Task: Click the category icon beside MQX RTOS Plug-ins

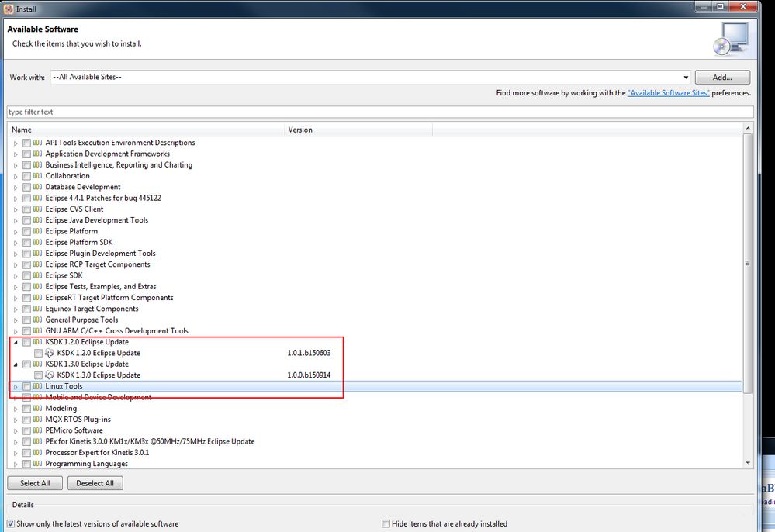Action: click(37, 419)
